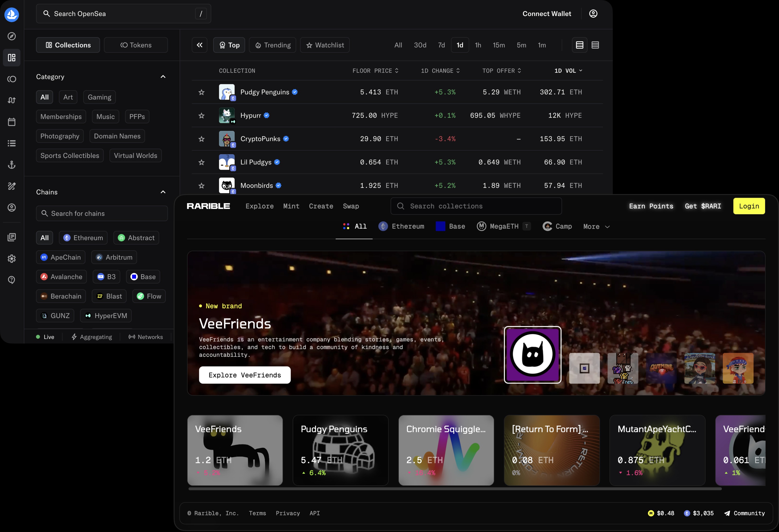The image size is (779, 532).
Task: Click the OpenSea sailboat logo
Action: (12, 14)
